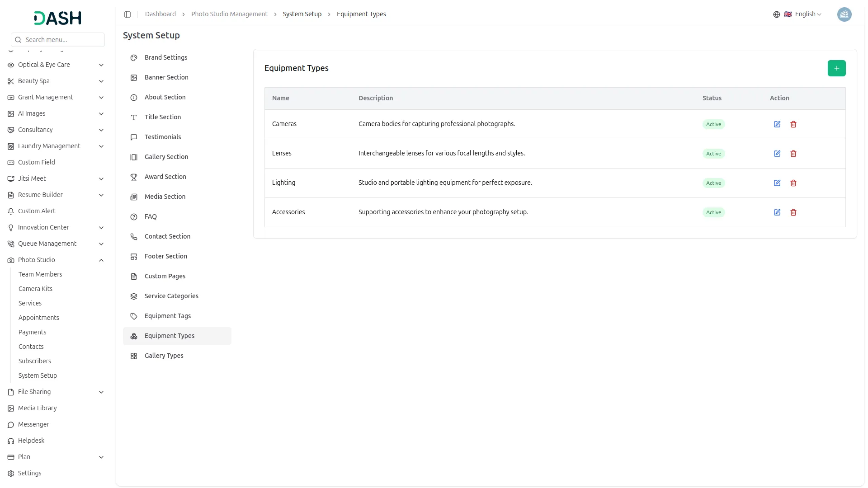Click the Search menu input field
Viewport: 868px width, 488px height.
coord(62,40)
